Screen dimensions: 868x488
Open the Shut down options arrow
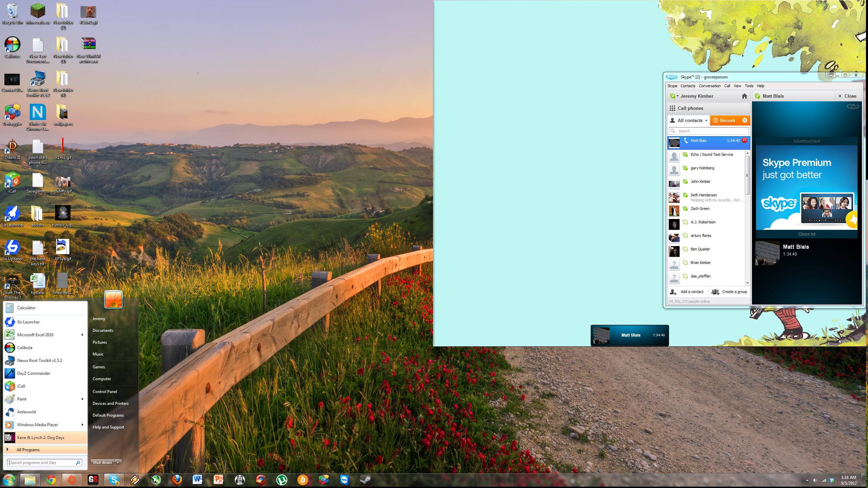pyautogui.click(x=118, y=463)
